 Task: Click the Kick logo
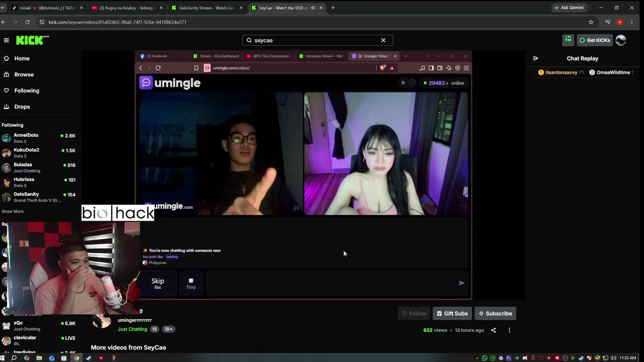pos(32,40)
